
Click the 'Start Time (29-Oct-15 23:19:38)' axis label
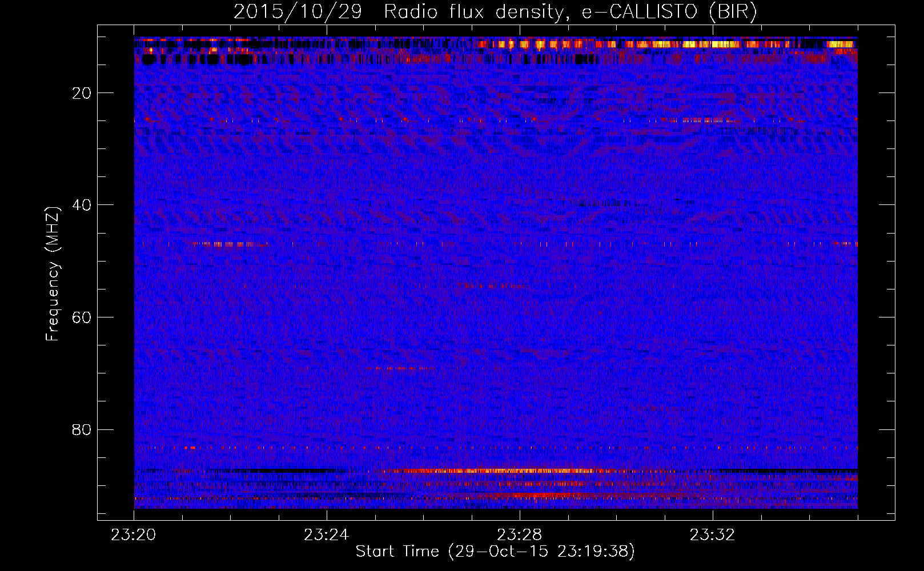click(495, 552)
